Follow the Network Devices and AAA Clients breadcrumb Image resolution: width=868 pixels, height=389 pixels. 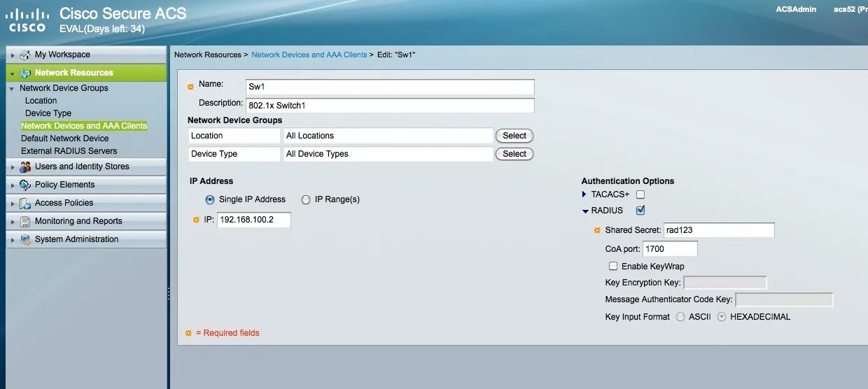click(309, 55)
